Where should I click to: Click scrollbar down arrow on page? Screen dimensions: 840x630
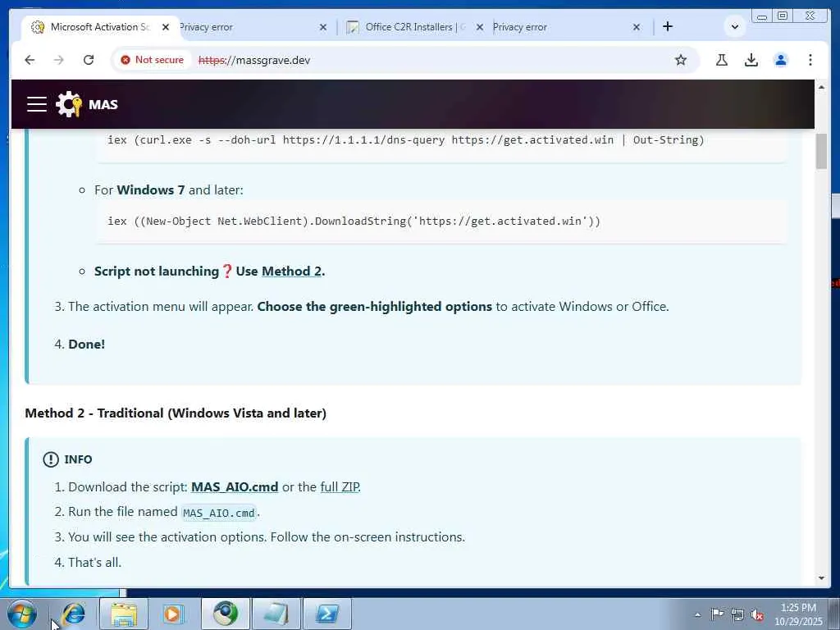pos(821,578)
